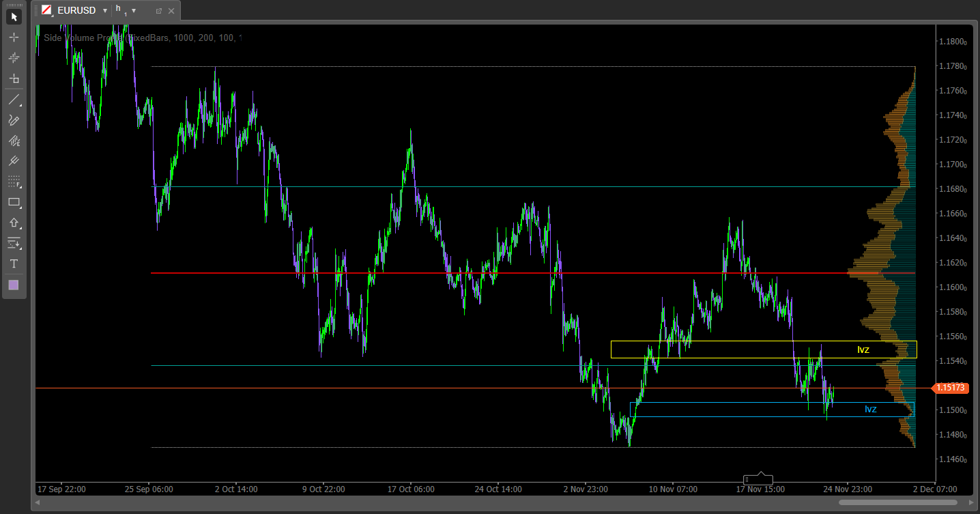Image resolution: width=980 pixels, height=514 pixels.
Task: Choose the arrow-up marker tool
Action: pos(14,223)
